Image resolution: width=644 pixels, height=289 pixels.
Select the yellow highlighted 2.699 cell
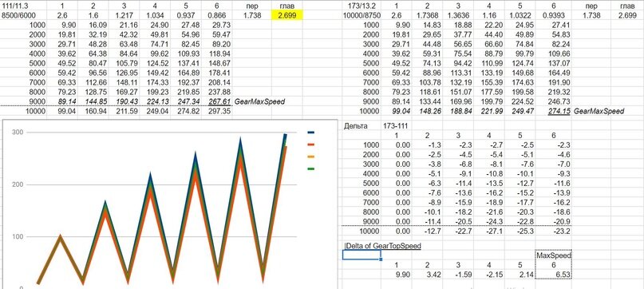(286, 16)
